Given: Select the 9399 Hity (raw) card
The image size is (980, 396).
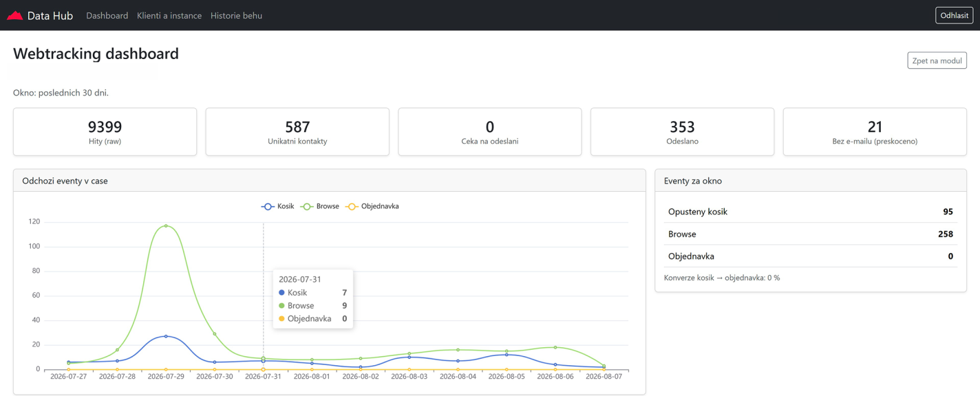Looking at the screenshot, I should pyautogui.click(x=105, y=131).
